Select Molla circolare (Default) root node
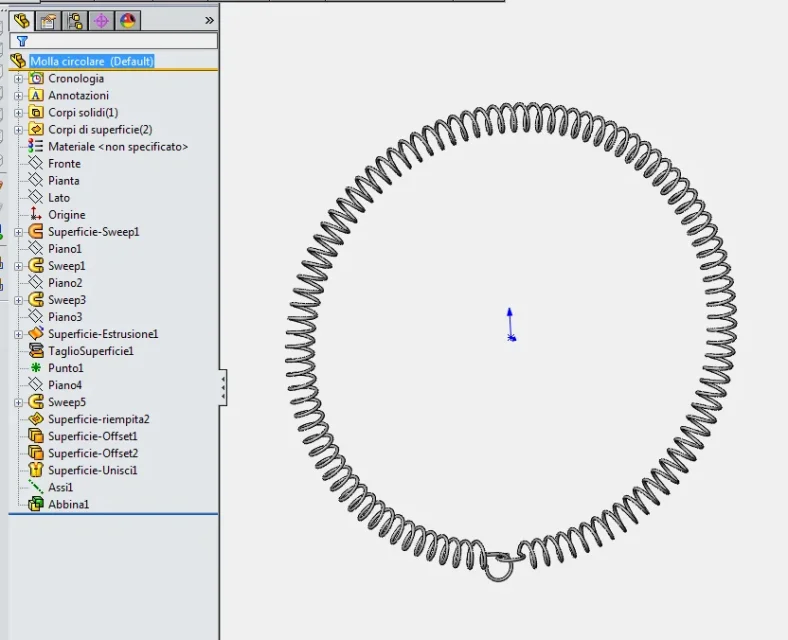The height and width of the screenshot is (640, 788). [92, 61]
